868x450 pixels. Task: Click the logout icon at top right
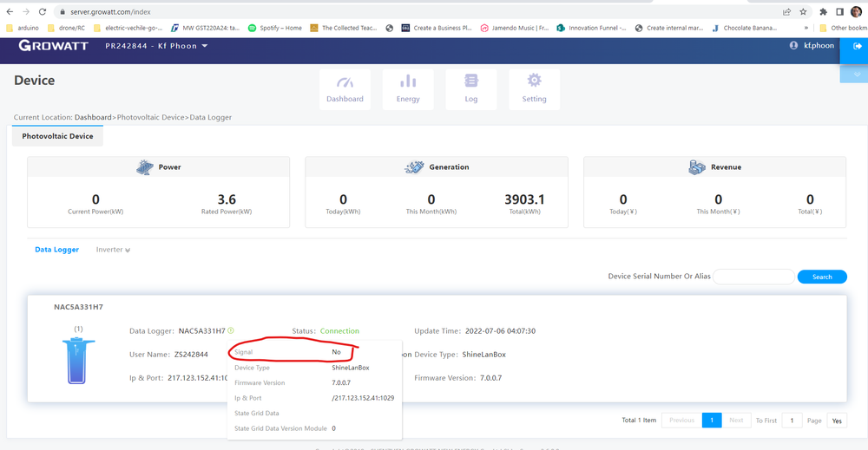pyautogui.click(x=857, y=47)
